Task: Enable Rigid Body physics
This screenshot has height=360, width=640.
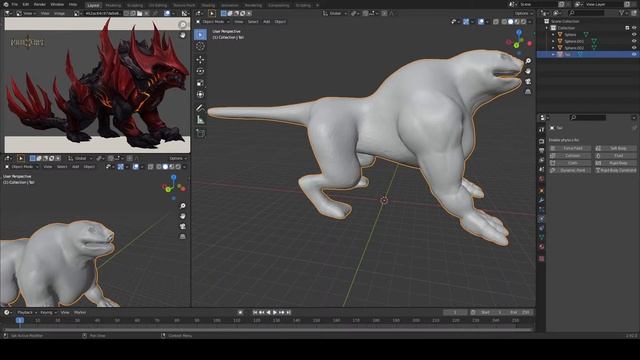Action: click(616, 163)
